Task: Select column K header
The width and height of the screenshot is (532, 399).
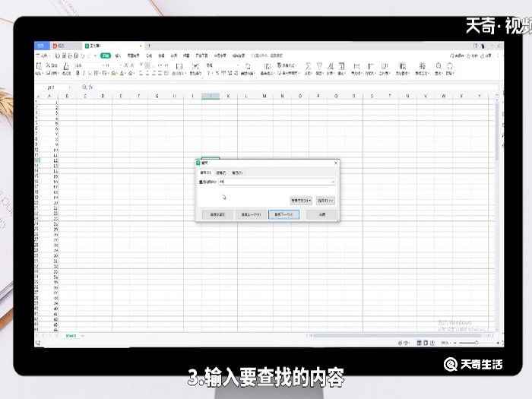Action: point(228,96)
